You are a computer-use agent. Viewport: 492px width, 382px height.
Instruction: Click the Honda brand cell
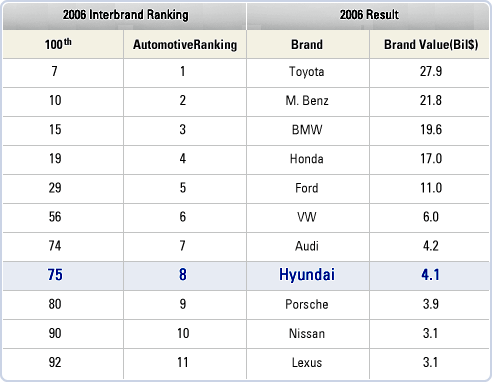click(307, 159)
